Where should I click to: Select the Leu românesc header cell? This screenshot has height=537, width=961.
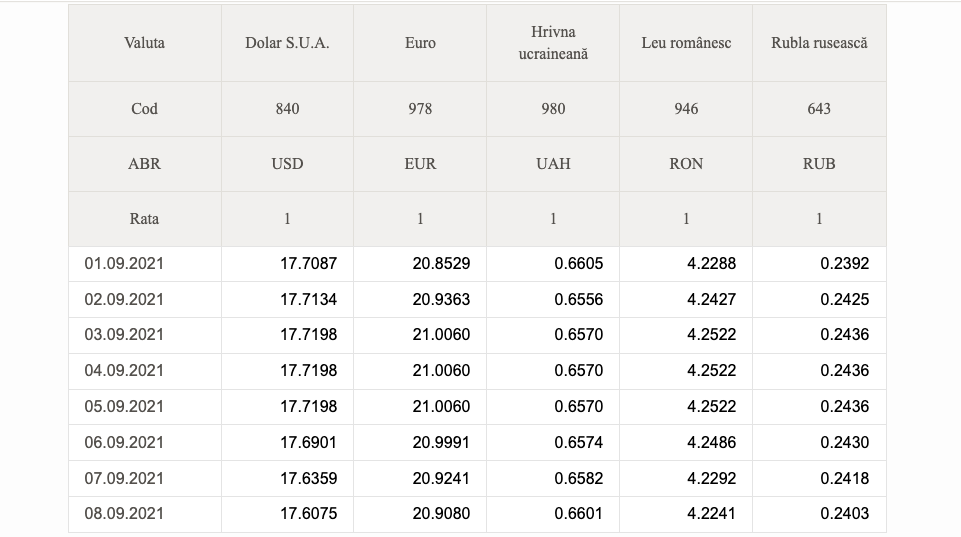click(686, 43)
